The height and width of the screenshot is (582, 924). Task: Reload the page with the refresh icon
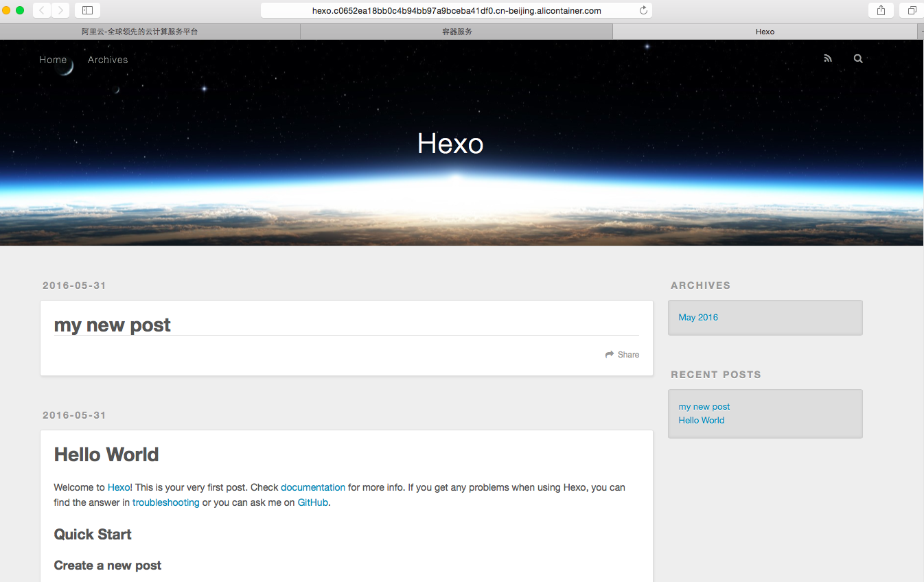[x=643, y=10]
